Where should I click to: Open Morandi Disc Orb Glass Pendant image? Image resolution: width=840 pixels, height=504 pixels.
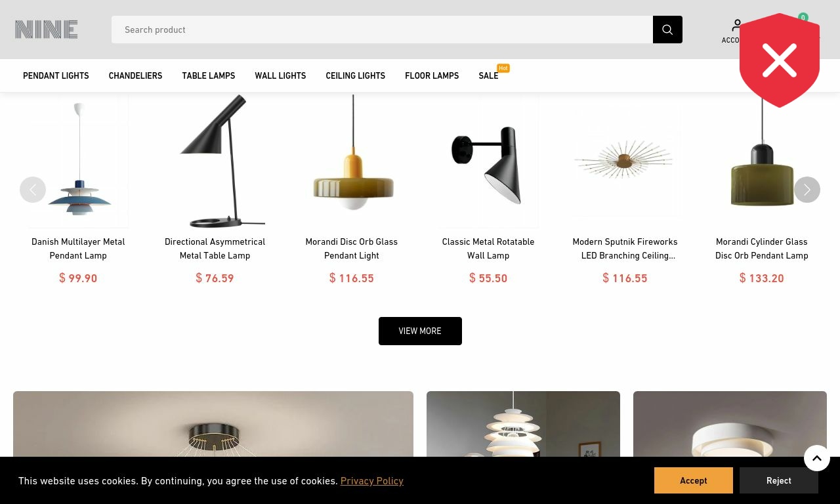coord(352,161)
